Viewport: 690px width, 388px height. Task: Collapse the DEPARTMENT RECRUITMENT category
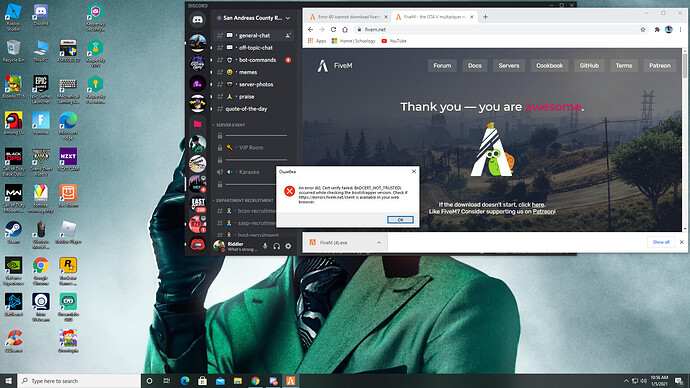243,200
